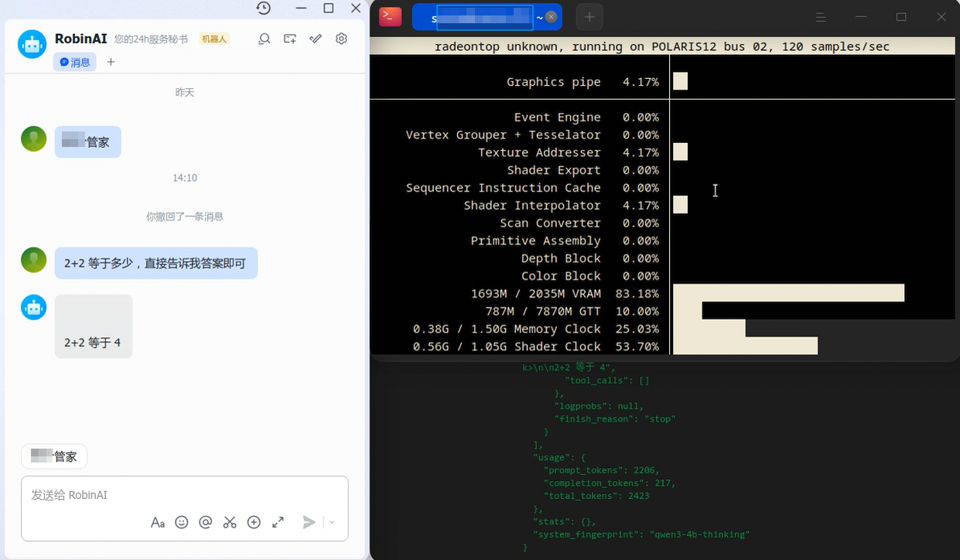Click the double-checkmark tasks icon
Viewport: 960px width, 560px height.
(x=316, y=39)
